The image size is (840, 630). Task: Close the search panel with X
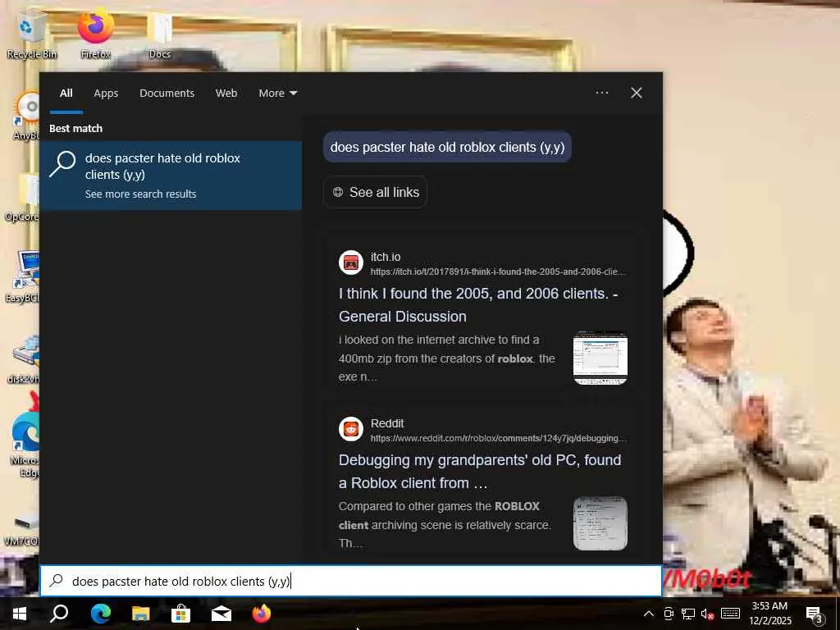[x=637, y=94]
